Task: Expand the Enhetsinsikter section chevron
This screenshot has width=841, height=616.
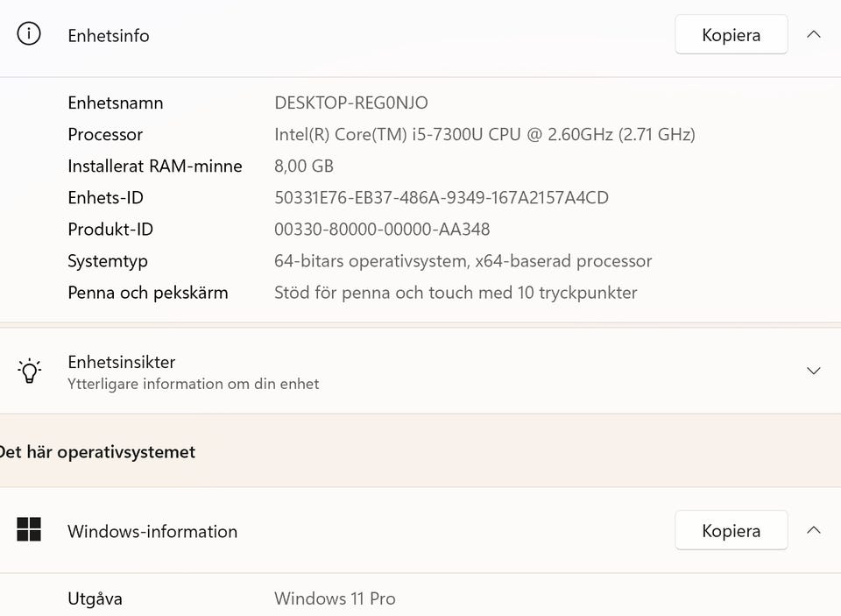Action: 813,371
